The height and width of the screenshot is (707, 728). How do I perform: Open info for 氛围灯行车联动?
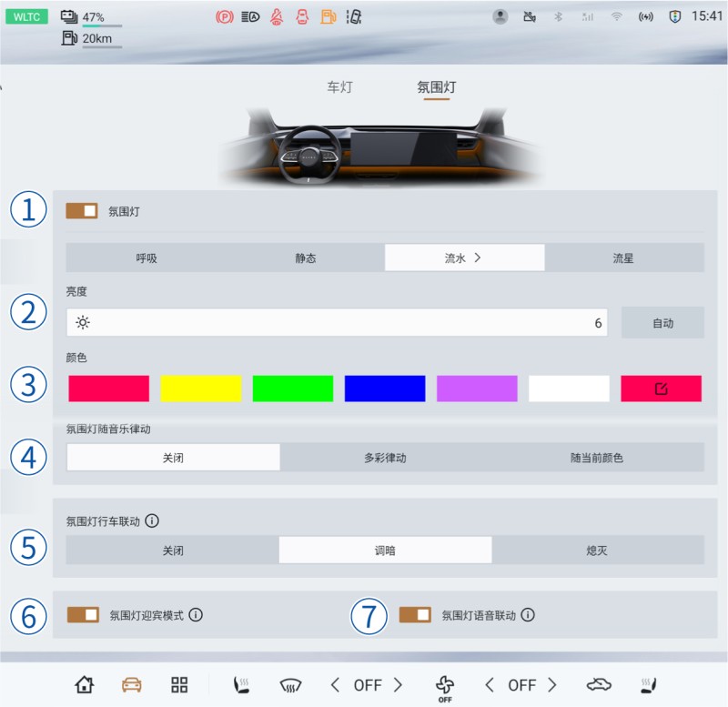[152, 520]
